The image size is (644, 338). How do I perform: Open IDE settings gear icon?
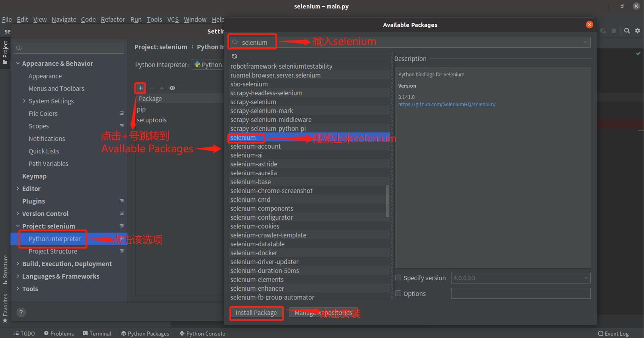638,31
